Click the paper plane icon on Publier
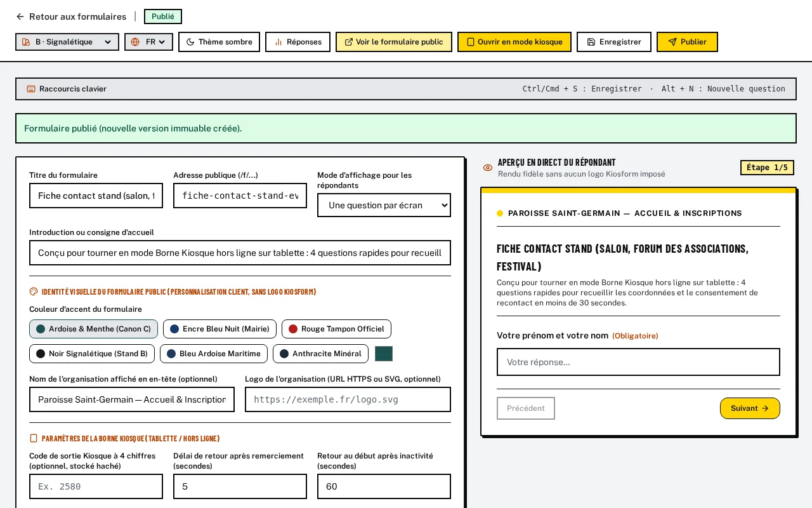 672,42
